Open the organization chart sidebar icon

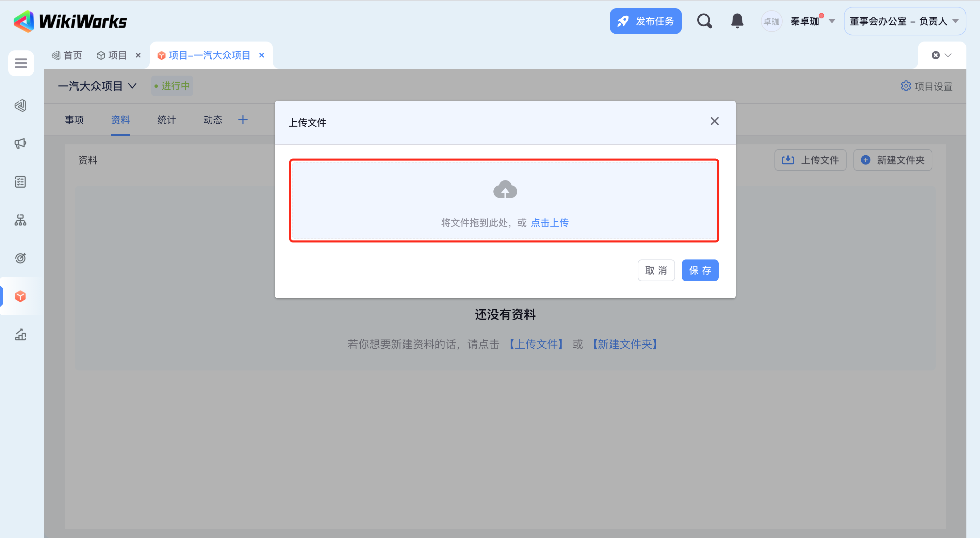(20, 220)
